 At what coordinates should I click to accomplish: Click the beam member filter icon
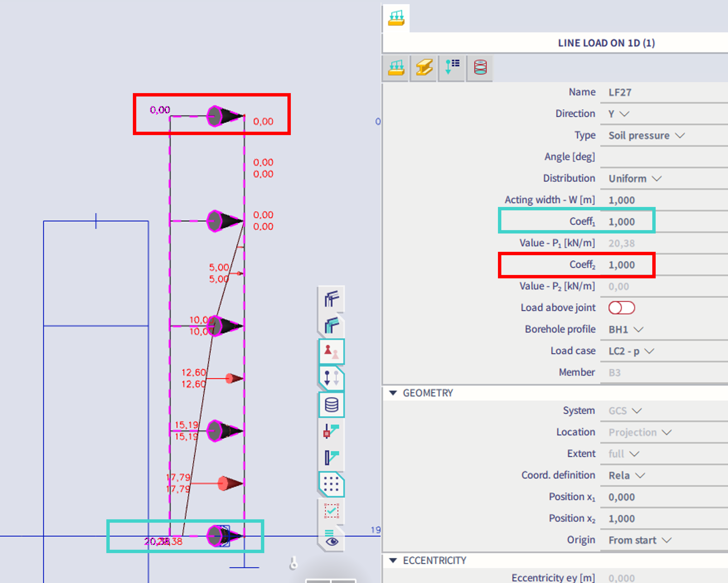(424, 68)
